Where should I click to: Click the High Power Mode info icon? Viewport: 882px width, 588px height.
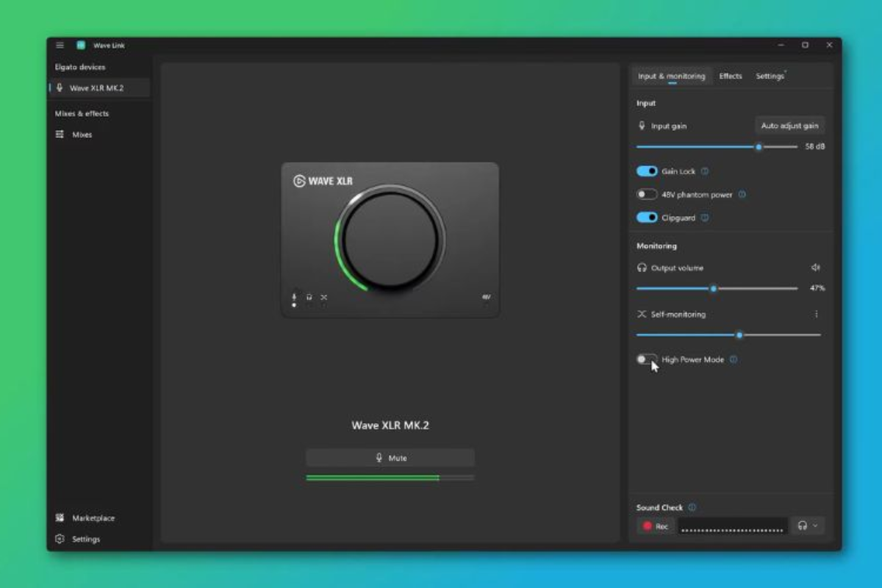coord(734,359)
